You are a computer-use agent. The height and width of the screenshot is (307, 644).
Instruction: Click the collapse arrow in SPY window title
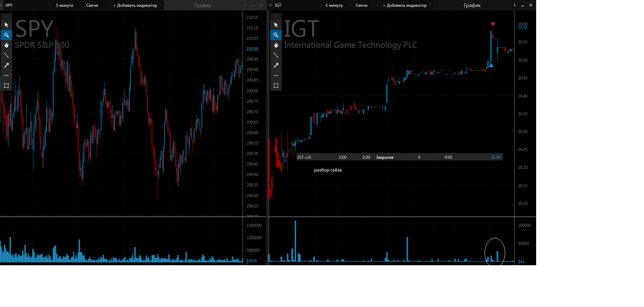pyautogui.click(x=245, y=5)
